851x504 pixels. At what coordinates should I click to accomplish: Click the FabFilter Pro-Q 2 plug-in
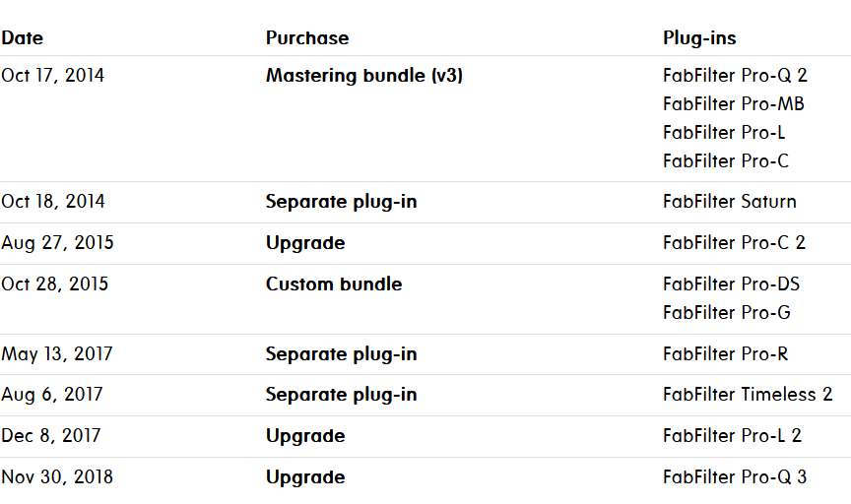pyautogui.click(x=736, y=76)
